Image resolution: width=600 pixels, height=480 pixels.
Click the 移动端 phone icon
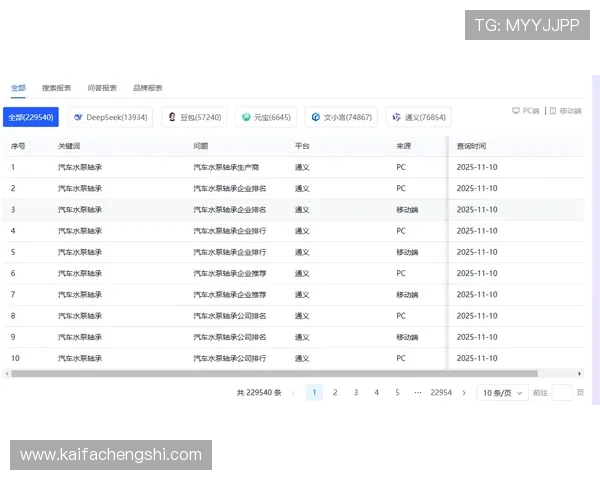553,111
